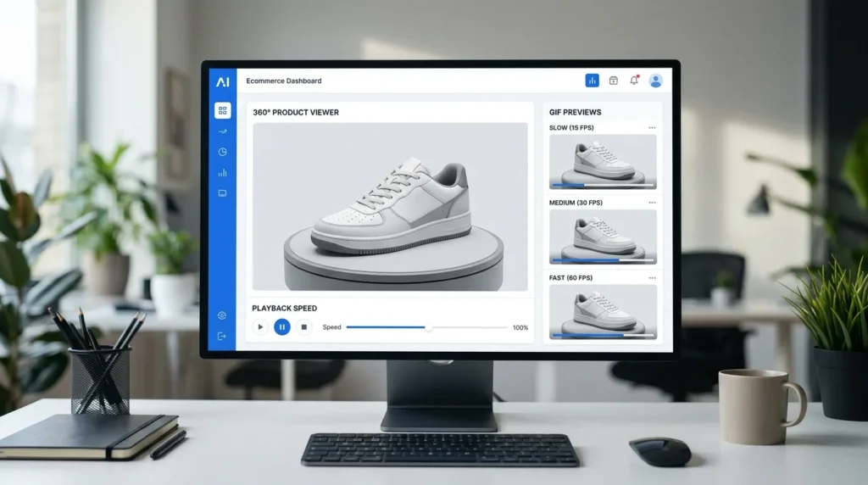Select the pie chart icon in sidebar

[223, 152]
